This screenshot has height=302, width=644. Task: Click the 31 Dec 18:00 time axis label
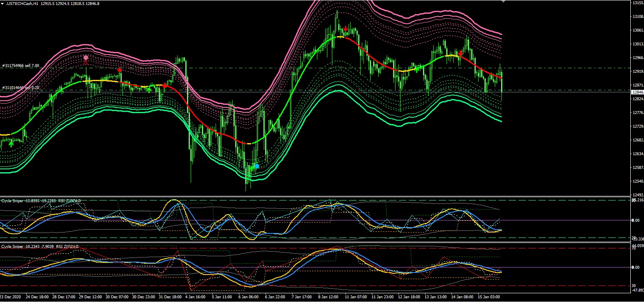[171, 297]
